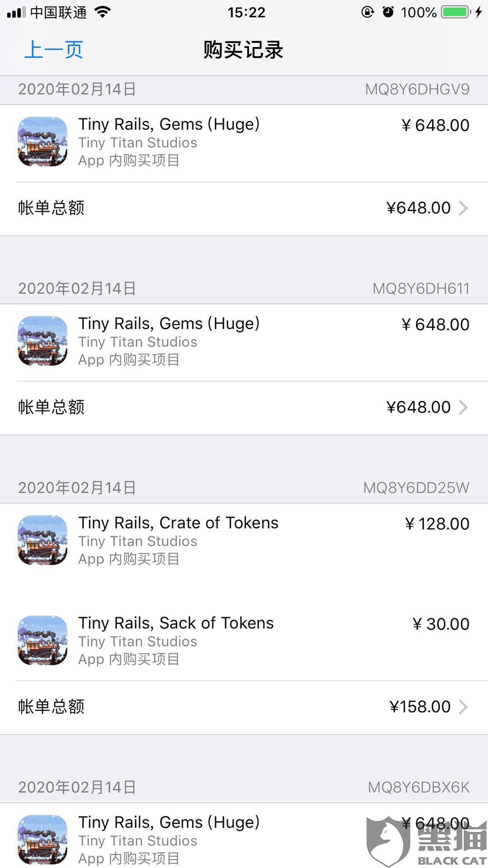This screenshot has height=868, width=488.
Task: Expand the ¥158.00 bill total chevron
Action: (463, 707)
